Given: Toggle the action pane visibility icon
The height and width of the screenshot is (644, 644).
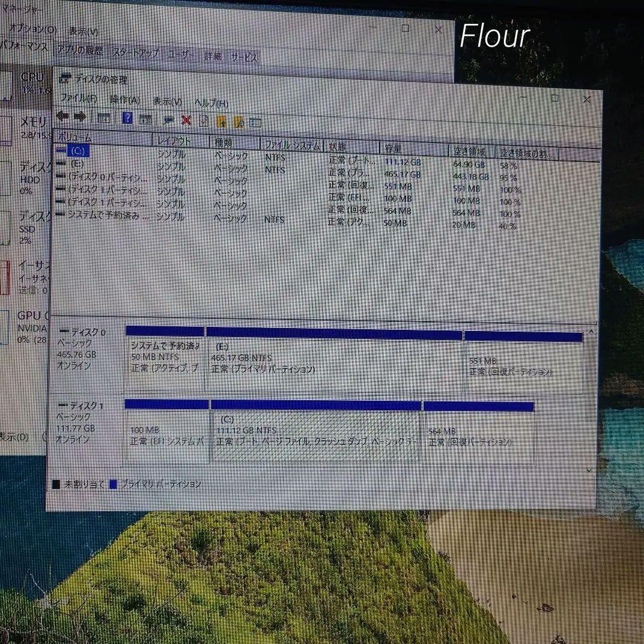Looking at the screenshot, I should (x=145, y=119).
